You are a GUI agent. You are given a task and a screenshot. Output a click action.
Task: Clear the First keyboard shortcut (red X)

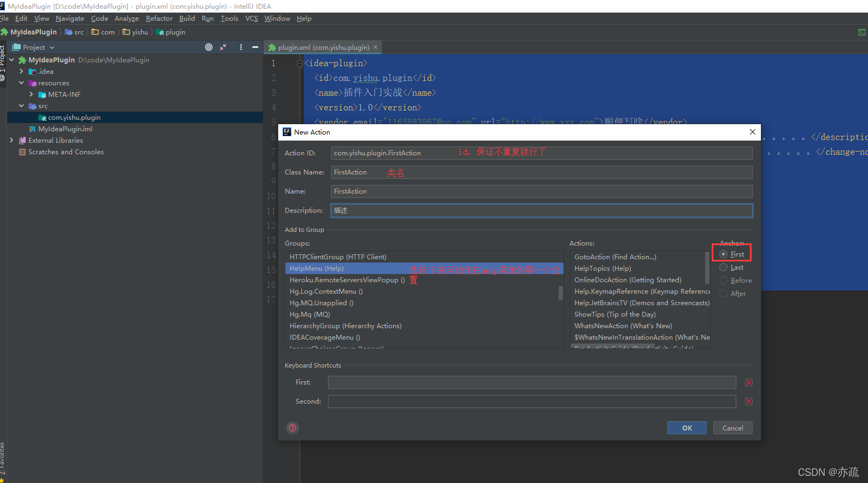(749, 382)
